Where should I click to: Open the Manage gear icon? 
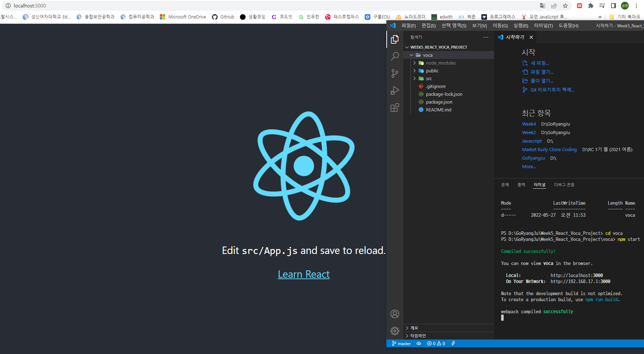click(394, 331)
